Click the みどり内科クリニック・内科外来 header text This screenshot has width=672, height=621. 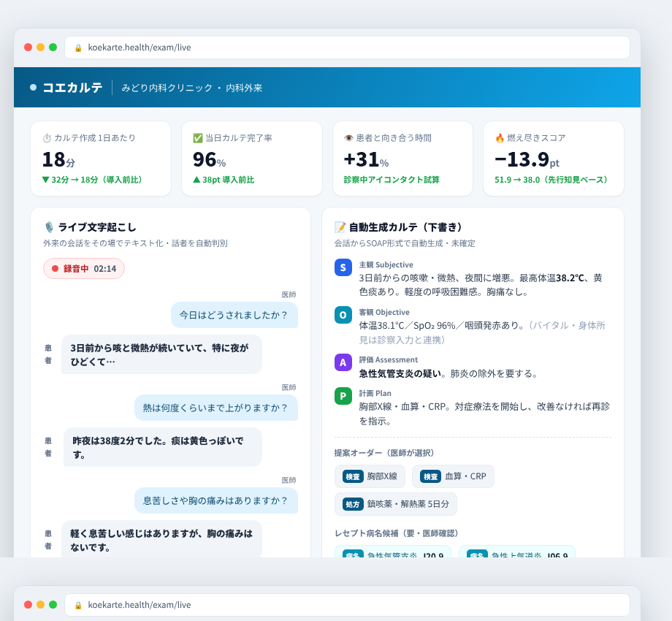(x=191, y=88)
